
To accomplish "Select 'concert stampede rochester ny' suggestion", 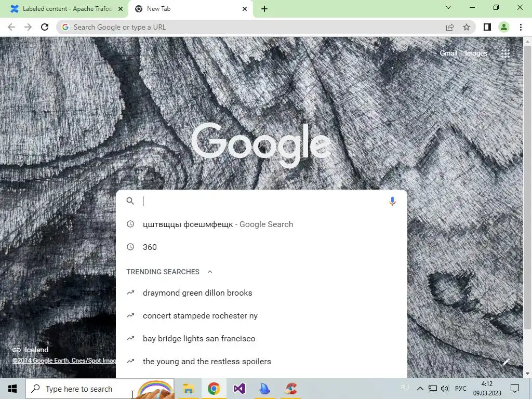I will click(x=261, y=315).
